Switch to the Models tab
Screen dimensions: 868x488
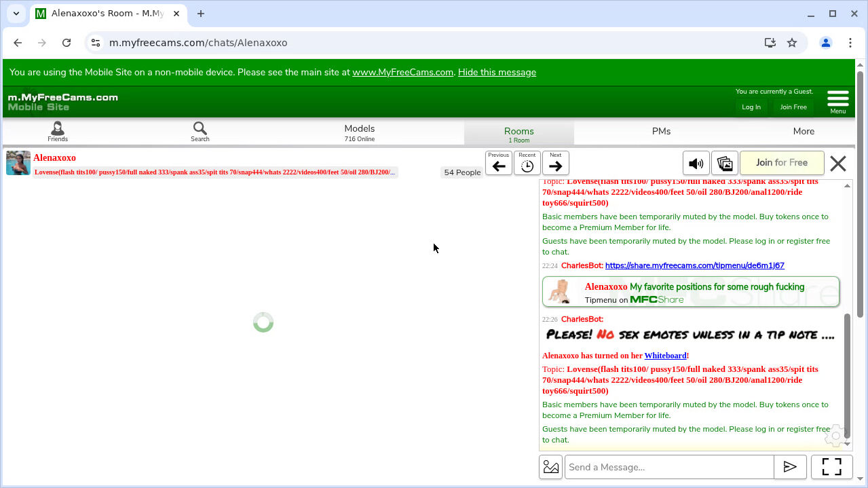coord(359,132)
